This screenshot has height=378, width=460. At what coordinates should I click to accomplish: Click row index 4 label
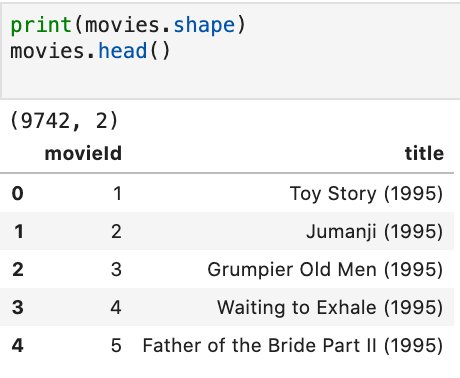(18, 346)
